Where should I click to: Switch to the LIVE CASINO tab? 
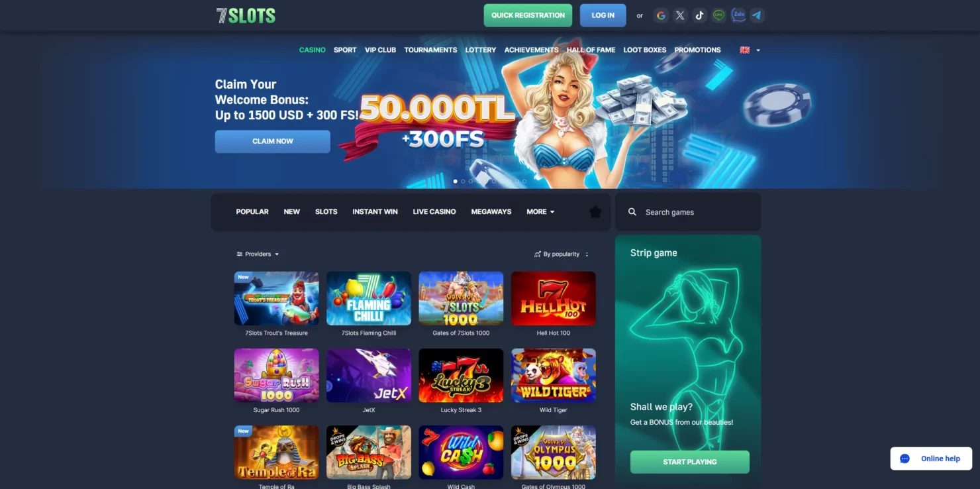[434, 212]
